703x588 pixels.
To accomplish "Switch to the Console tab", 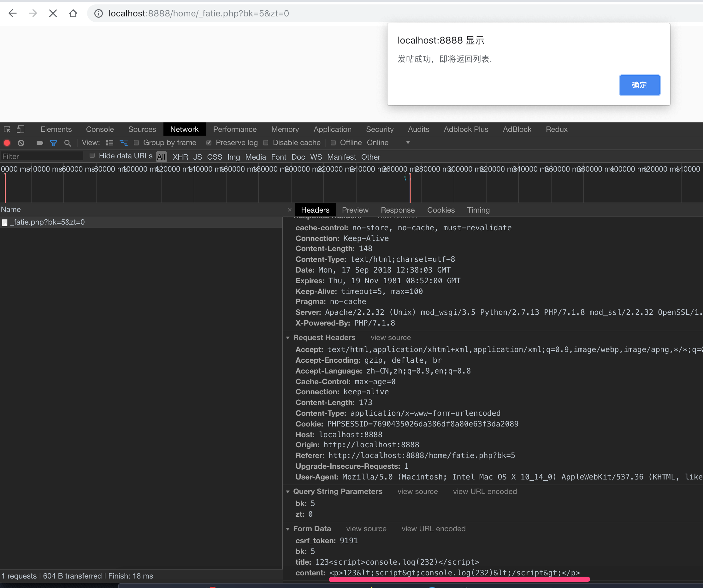I will tap(100, 130).
